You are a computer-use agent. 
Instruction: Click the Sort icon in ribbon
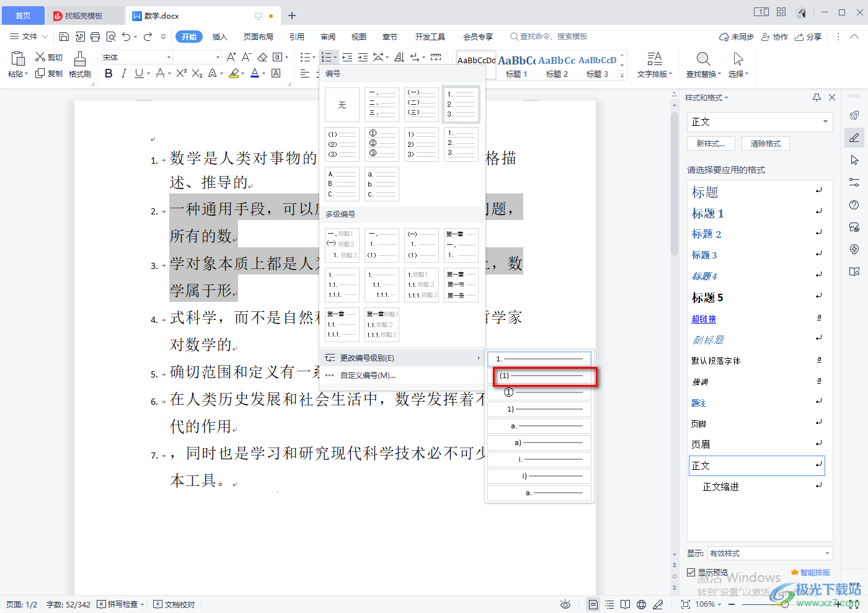click(399, 57)
